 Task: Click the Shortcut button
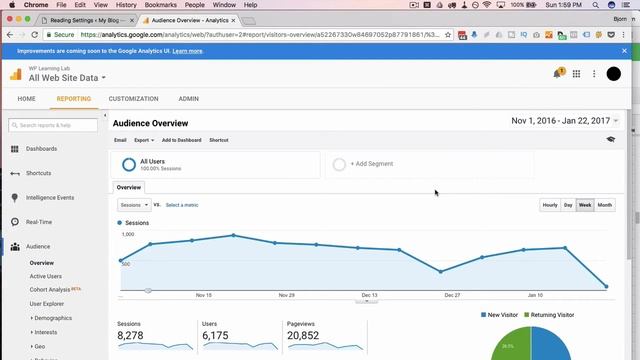(219, 140)
